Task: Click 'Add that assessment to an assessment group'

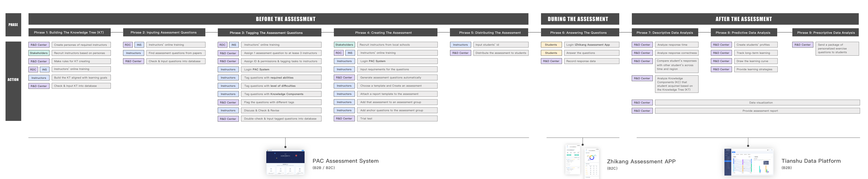Action: 397,102
